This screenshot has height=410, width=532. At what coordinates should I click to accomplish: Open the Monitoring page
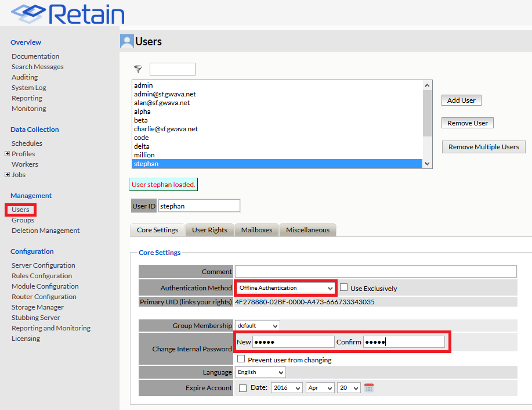[x=28, y=109]
